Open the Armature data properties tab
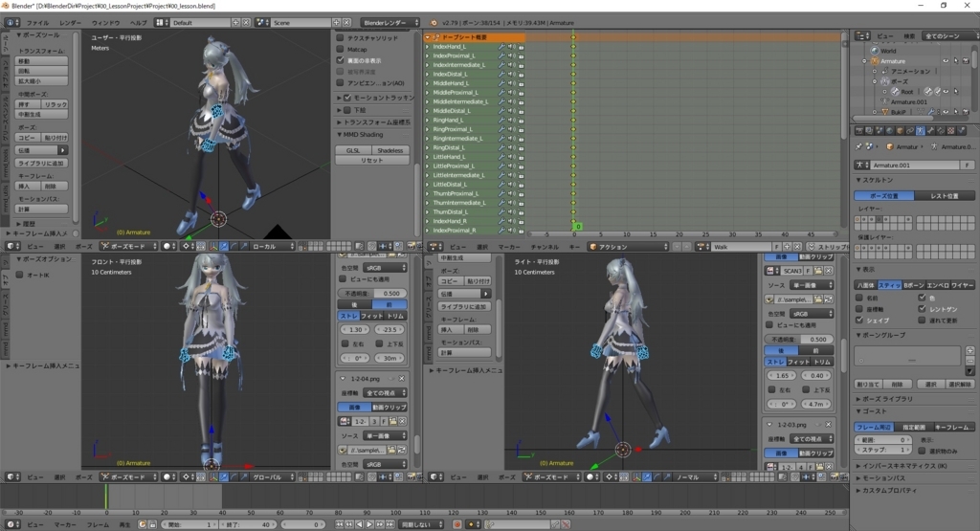This screenshot has height=531, width=980. click(920, 130)
